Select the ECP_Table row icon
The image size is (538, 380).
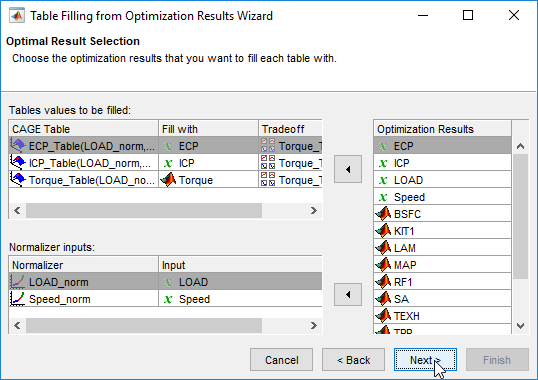click(18, 145)
